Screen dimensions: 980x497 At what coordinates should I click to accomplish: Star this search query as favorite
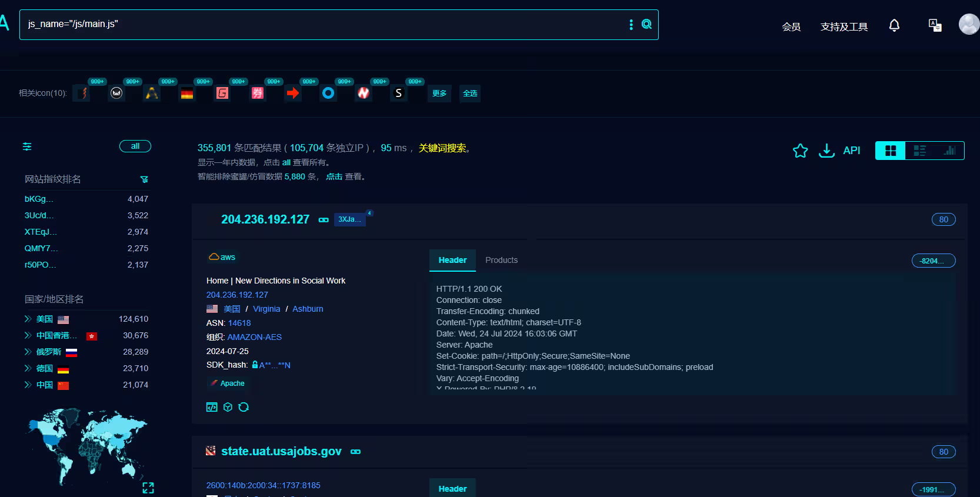click(800, 151)
